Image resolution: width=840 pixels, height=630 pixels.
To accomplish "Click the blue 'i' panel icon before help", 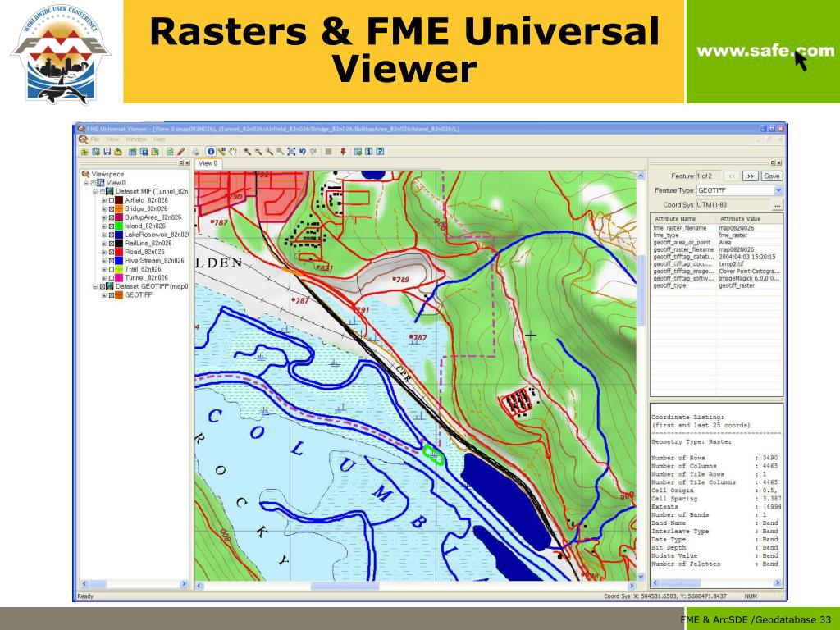I will 368,152.
